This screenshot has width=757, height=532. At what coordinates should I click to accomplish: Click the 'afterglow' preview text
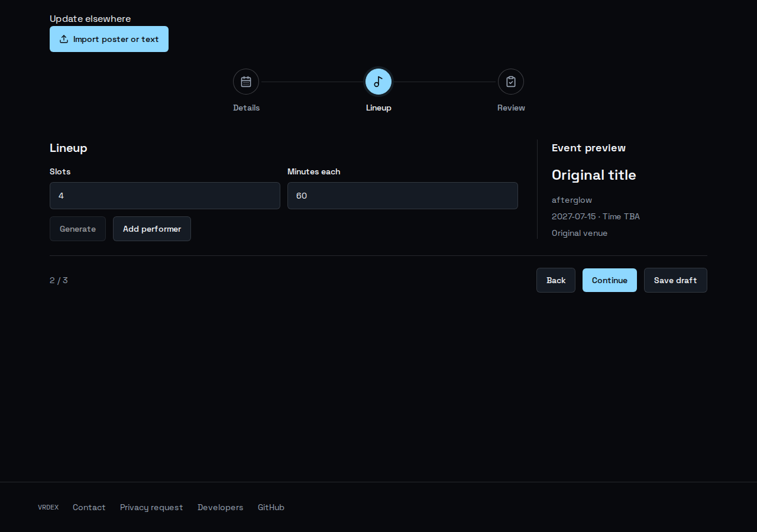572,200
